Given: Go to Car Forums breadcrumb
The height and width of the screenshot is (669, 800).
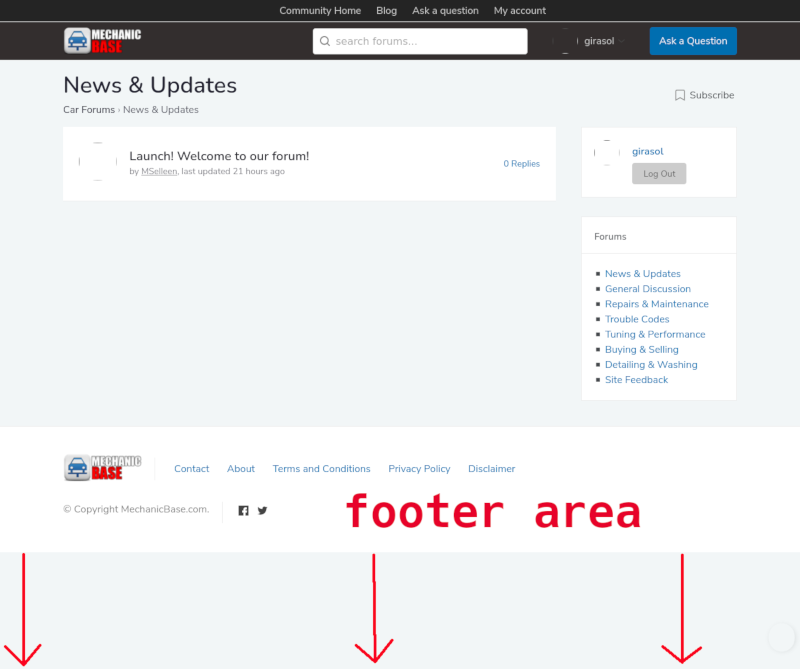Looking at the screenshot, I should point(89,110).
